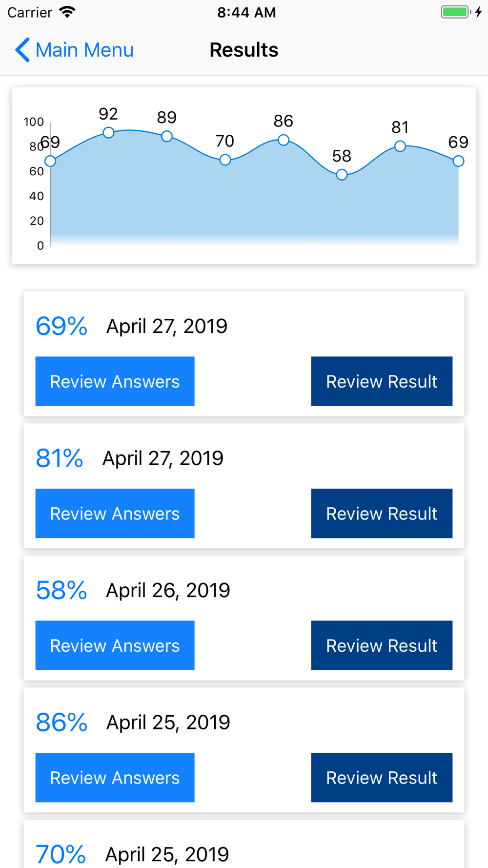Tap the battery icon in status bar
This screenshot has width=488, height=868.
click(x=455, y=12)
